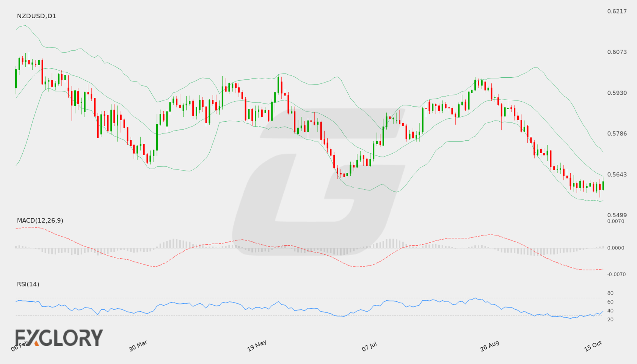Image resolution: width=637 pixels, height=364 pixels.
Task: Click the 0.5643 price axis label
Action: point(617,174)
